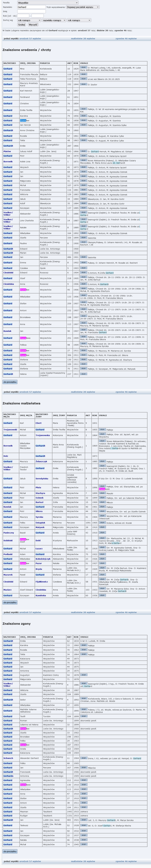The image size is (151, 868).
Task: Open skan for Maurycy Anastazy Karol
Action: [84, 84]
